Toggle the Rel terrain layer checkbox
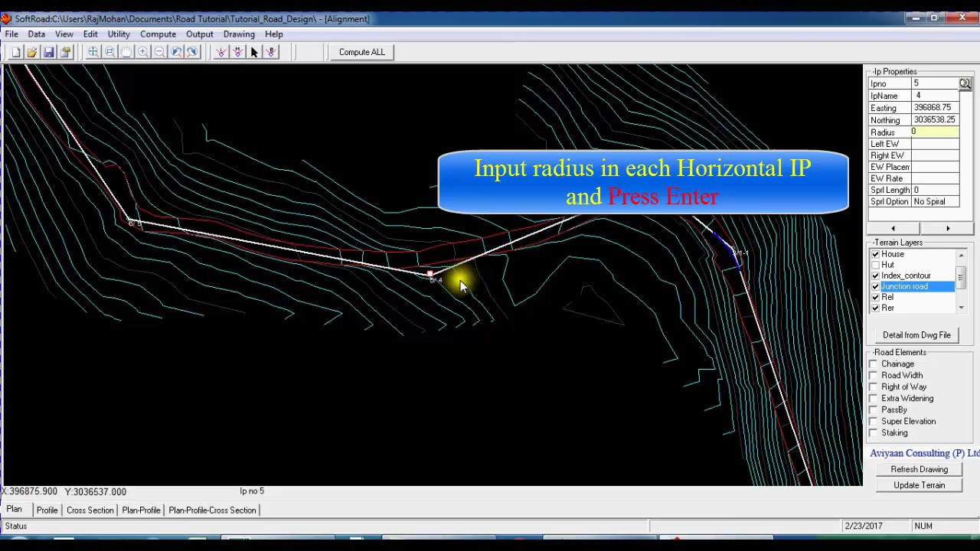The image size is (980, 551). coord(875,297)
